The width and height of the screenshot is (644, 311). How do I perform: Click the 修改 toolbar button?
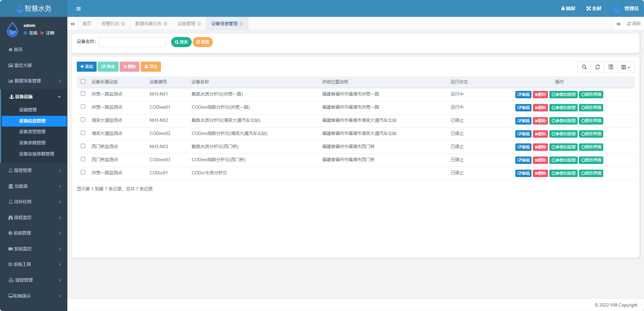pyautogui.click(x=108, y=67)
